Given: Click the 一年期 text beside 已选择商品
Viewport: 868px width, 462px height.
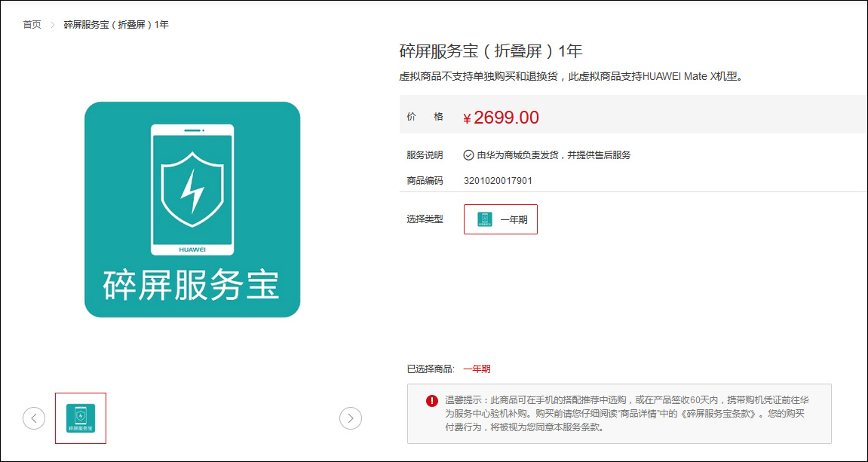Looking at the screenshot, I should [478, 369].
